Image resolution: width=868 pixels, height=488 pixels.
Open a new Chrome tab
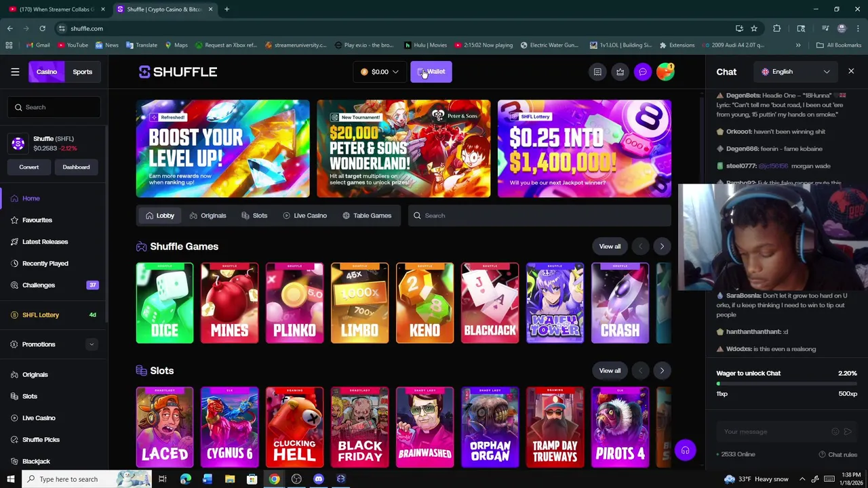click(226, 9)
